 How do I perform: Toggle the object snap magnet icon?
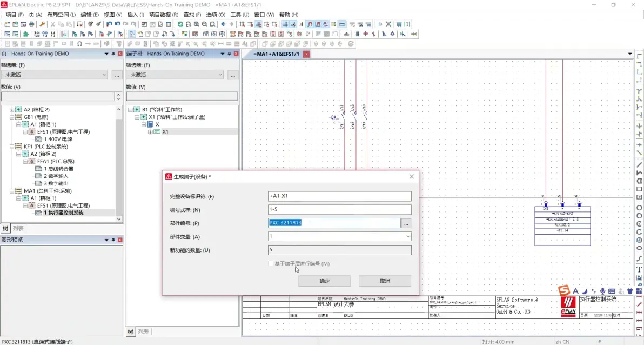pos(310,24)
